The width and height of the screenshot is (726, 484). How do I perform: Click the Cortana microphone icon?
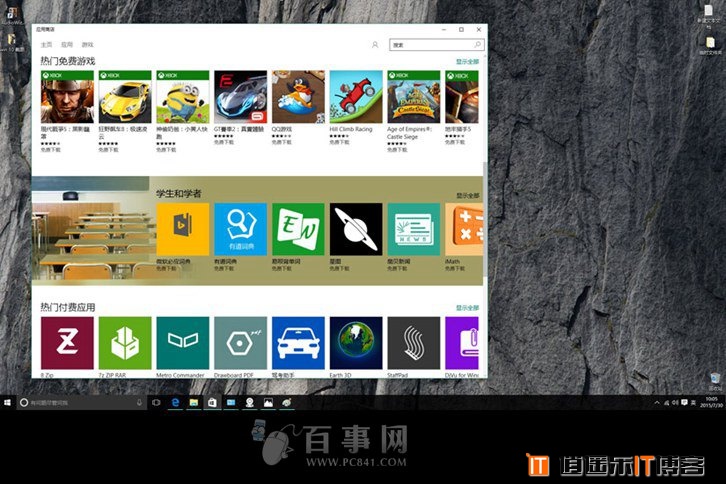139,402
